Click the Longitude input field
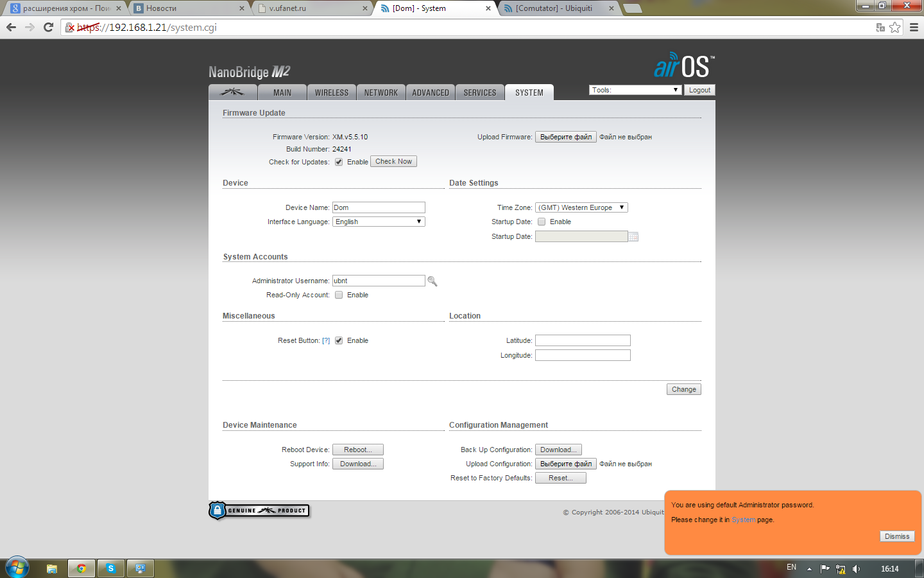 pyautogui.click(x=583, y=355)
